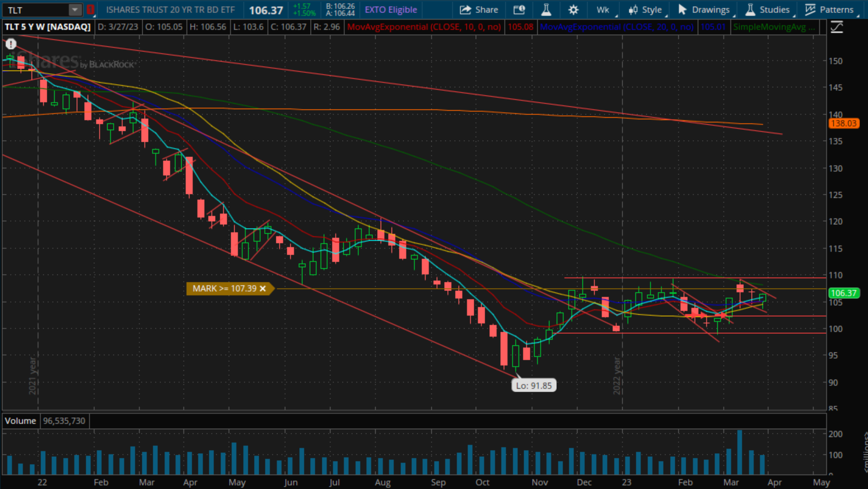Open the price alerts icon
868x489 pixels.
click(519, 10)
